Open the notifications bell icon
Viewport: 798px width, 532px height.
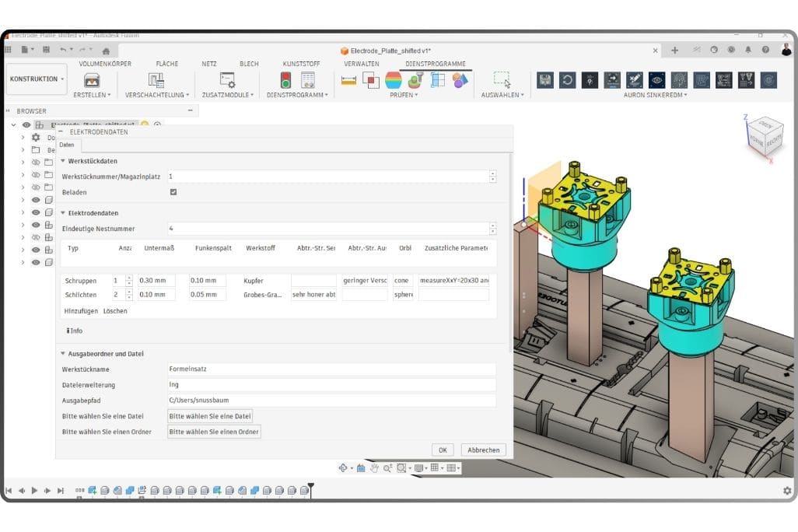click(x=747, y=50)
